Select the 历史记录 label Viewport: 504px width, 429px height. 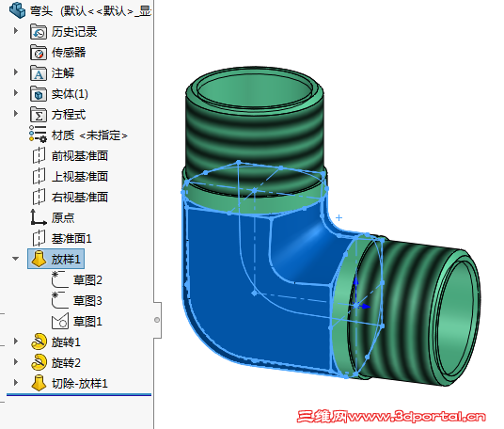point(74,31)
